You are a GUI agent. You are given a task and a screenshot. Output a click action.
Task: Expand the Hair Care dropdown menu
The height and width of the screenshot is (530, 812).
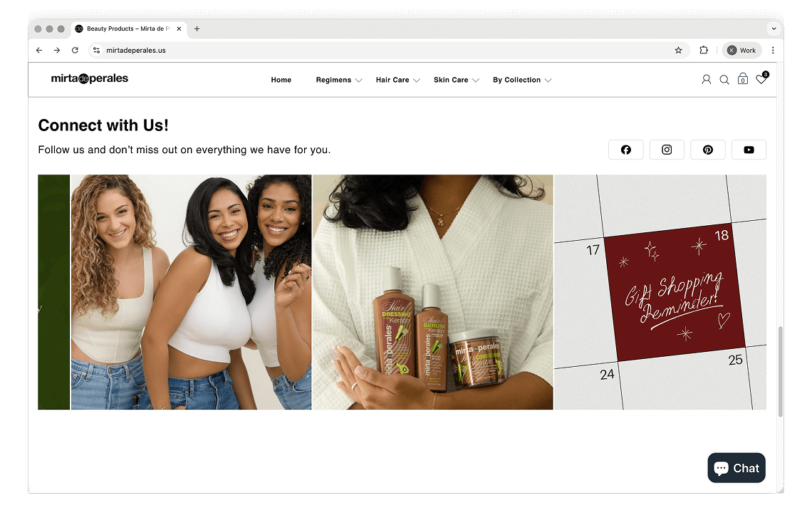[397, 80]
